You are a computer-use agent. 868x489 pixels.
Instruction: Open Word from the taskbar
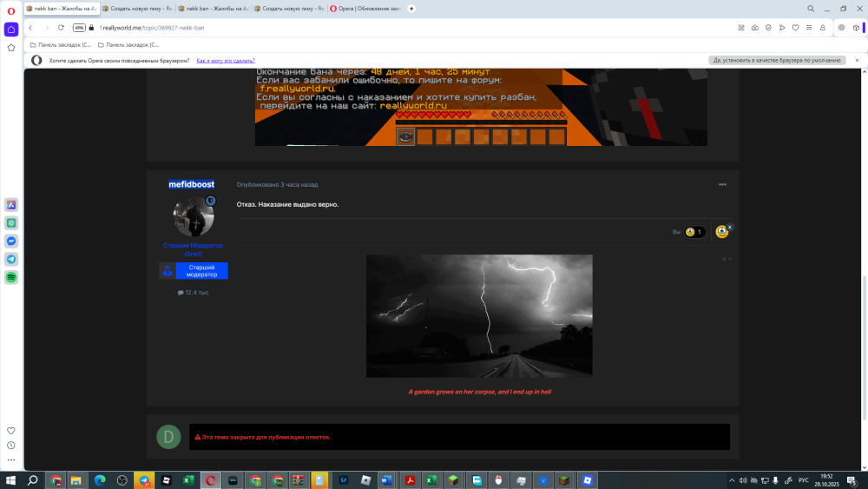(386, 480)
